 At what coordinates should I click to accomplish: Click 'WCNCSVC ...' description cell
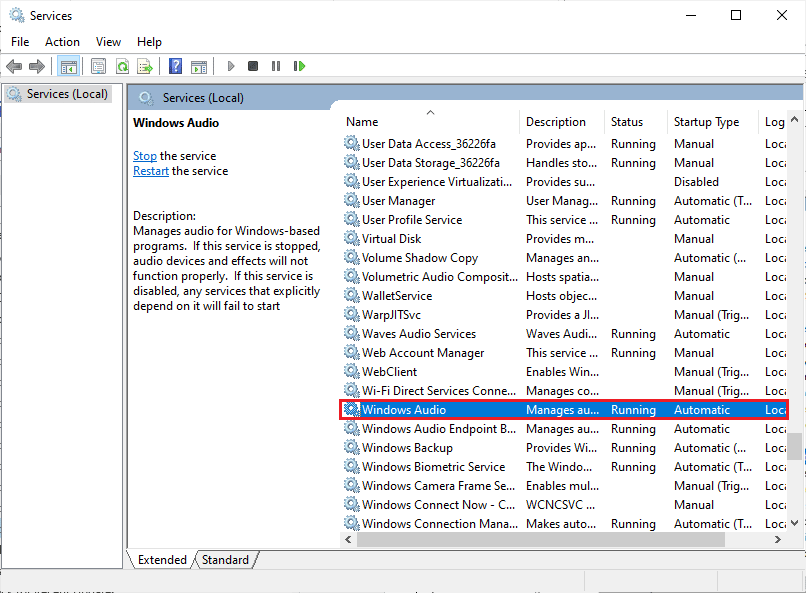(560, 505)
